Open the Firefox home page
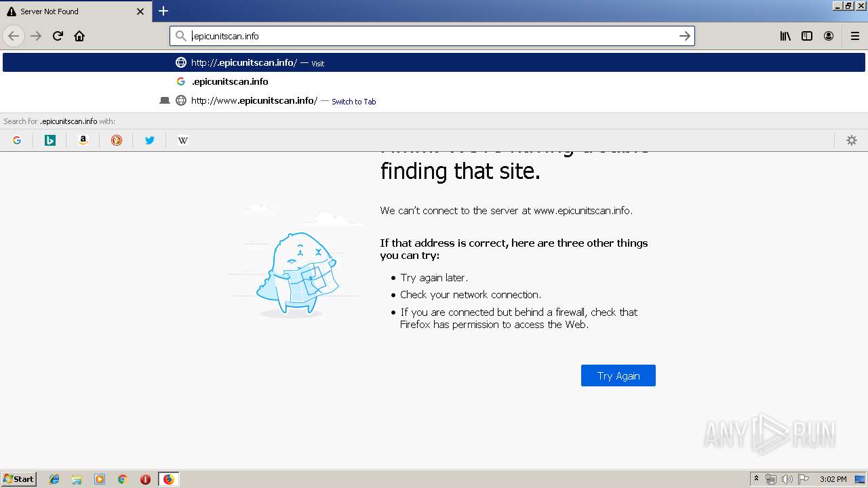868x488 pixels. tap(79, 36)
